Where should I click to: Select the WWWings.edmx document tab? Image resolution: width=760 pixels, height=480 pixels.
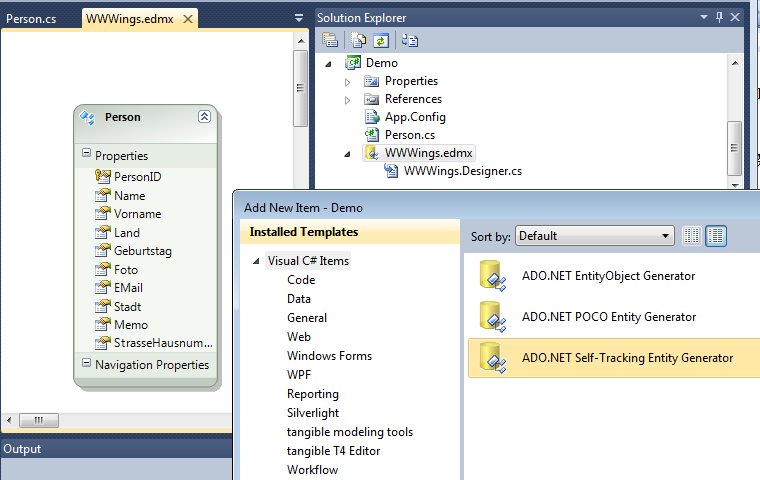coord(126,18)
